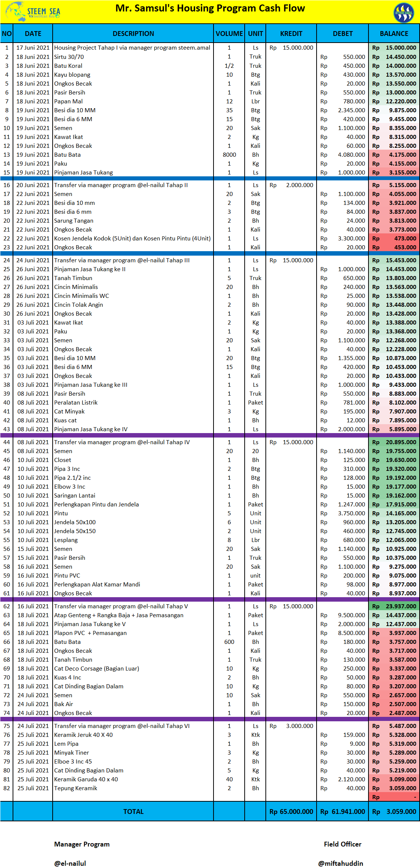Screen dimensions: 420x868
Task: Click total kredit Rp 65.000.000
Action: click(x=291, y=812)
